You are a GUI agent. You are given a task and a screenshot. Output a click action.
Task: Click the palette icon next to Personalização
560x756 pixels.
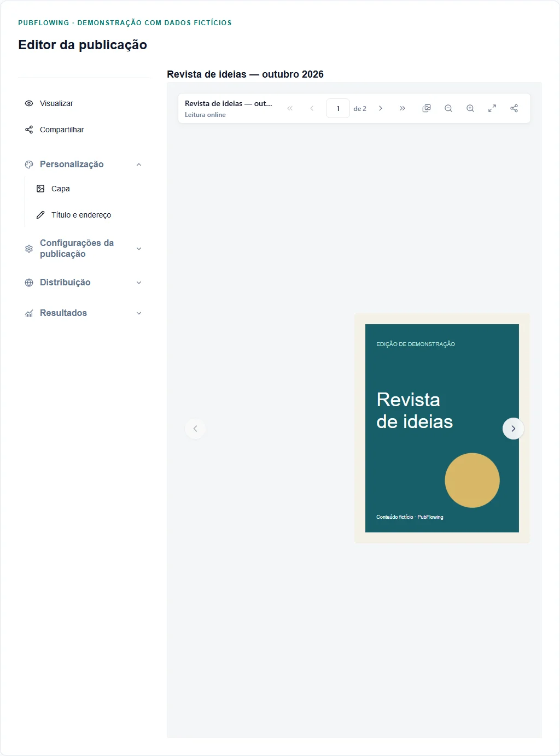pos(29,165)
